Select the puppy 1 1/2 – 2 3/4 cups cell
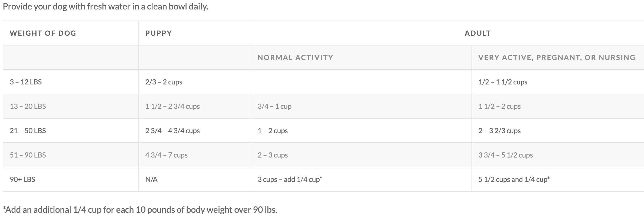This screenshot has height=216, width=644. [x=172, y=106]
